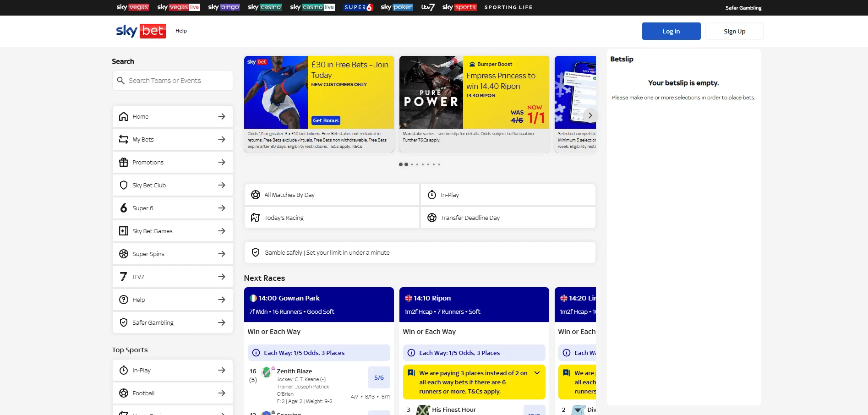868x415 pixels.
Task: Click His Finest Hour runner name
Action: tap(454, 410)
